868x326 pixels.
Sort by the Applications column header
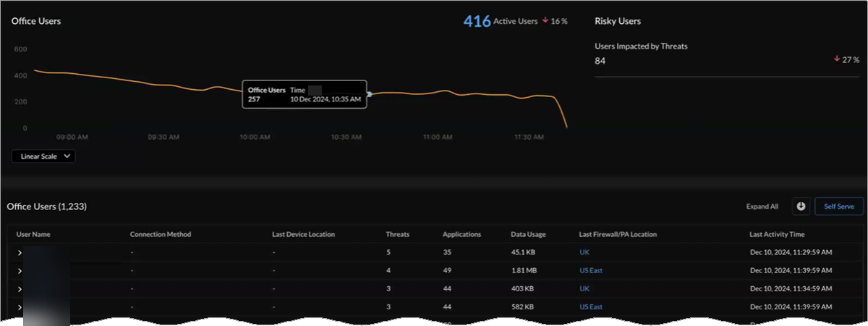point(461,234)
